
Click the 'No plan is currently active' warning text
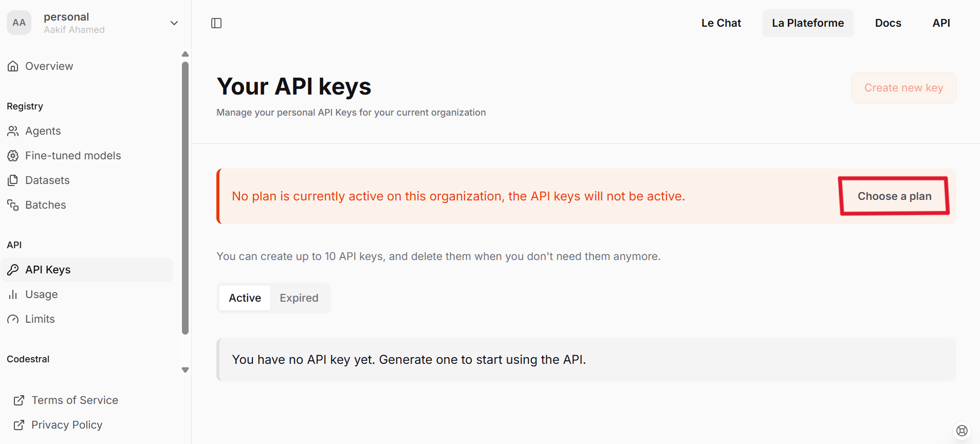[x=458, y=196]
